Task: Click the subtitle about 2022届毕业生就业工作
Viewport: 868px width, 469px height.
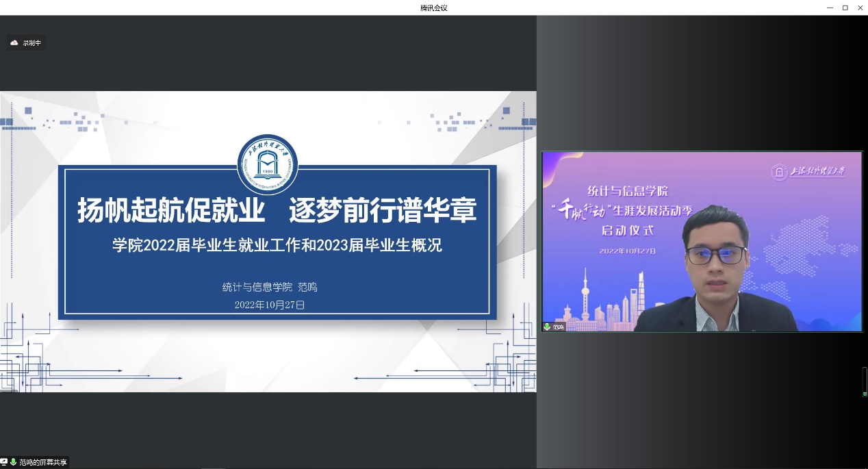Action: click(277, 245)
